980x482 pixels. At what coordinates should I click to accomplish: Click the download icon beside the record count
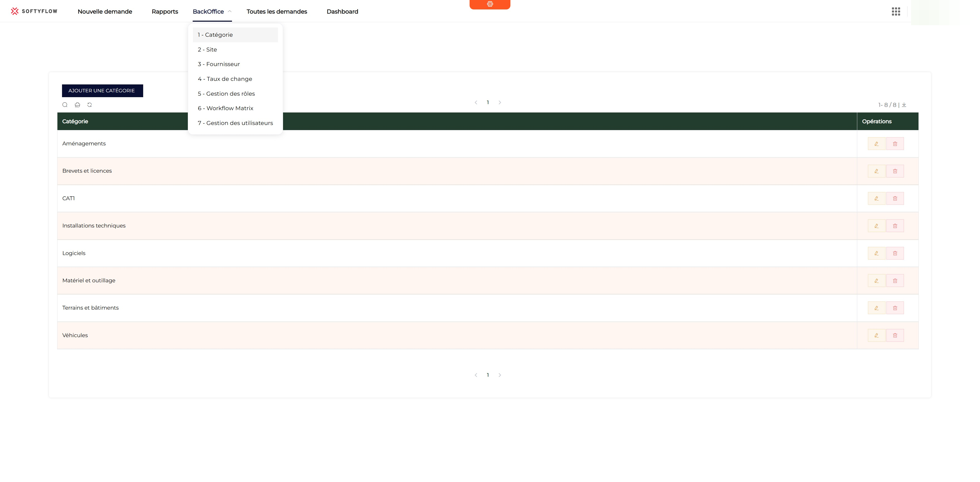(904, 105)
